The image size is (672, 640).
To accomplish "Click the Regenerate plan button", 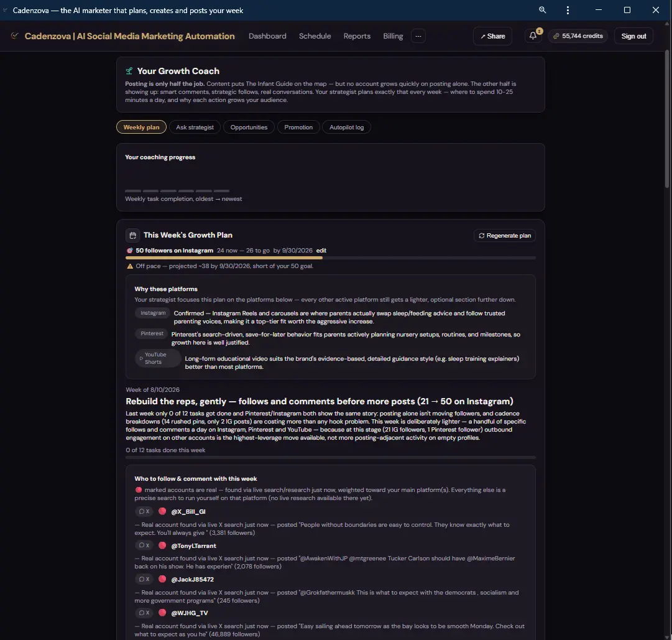I will coord(505,236).
